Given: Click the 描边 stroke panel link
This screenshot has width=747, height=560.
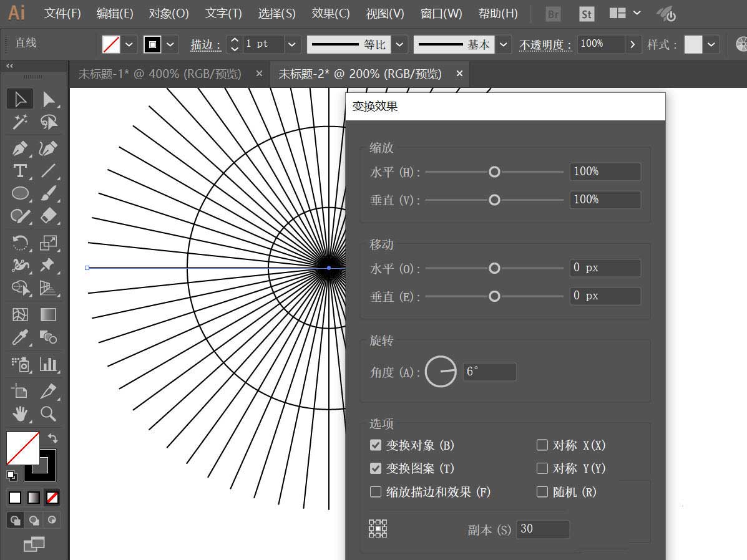Looking at the screenshot, I should pyautogui.click(x=205, y=45).
